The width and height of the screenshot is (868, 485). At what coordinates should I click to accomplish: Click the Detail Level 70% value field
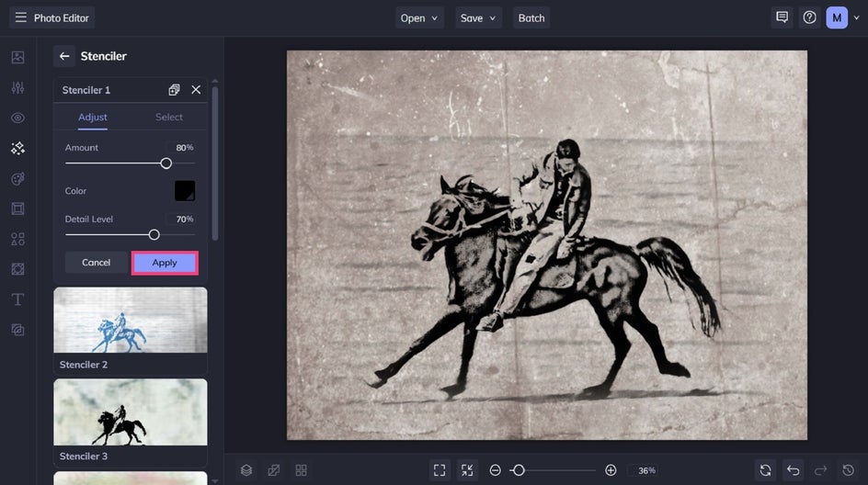tap(181, 219)
